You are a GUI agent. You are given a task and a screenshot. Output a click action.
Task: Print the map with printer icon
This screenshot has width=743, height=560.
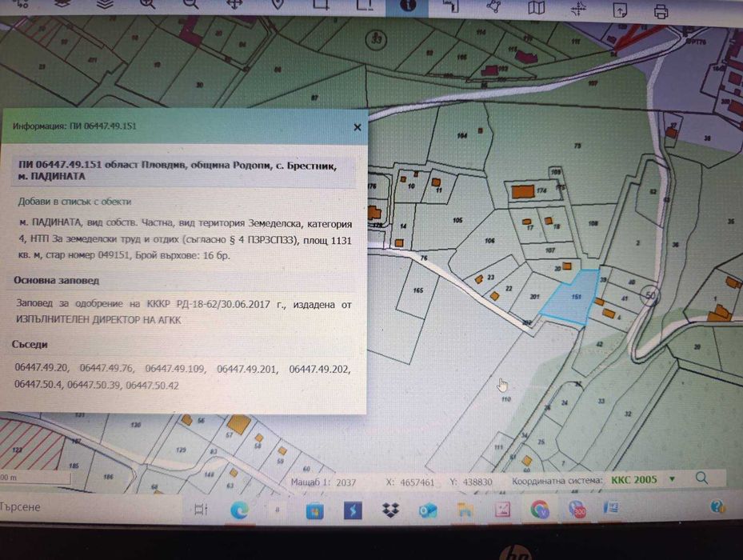pyautogui.click(x=661, y=11)
